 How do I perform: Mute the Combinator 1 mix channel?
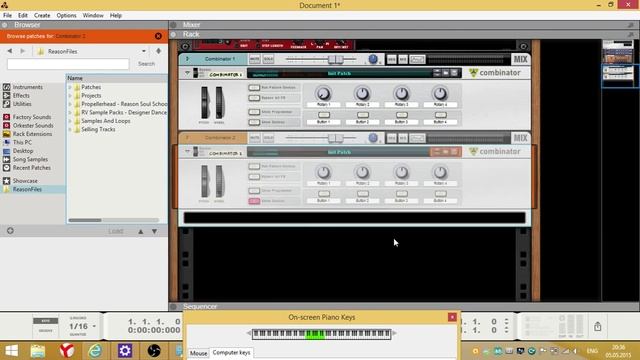click(254, 59)
